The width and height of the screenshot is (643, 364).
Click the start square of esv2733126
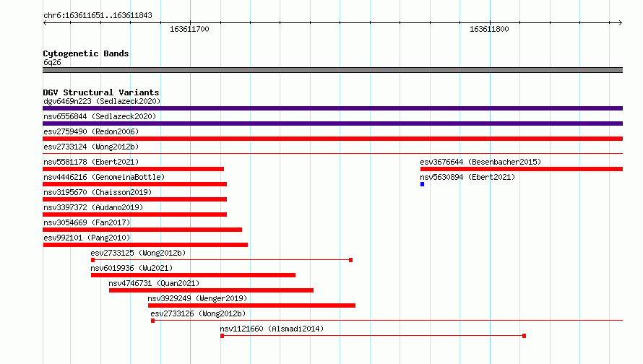(153, 321)
